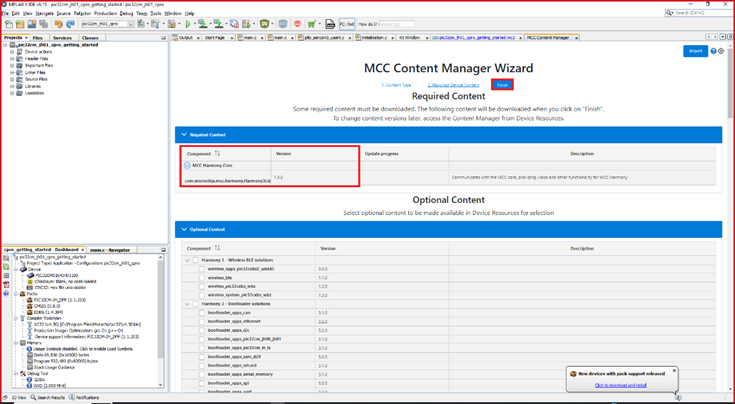Click the New Project toolbar icon
Screen dimensions: 735x404
point(20,23)
